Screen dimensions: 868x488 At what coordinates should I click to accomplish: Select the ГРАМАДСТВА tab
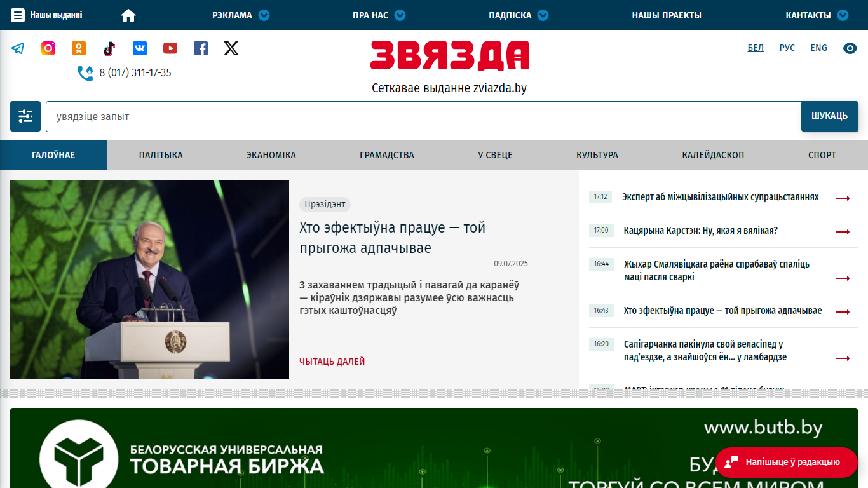(x=387, y=155)
